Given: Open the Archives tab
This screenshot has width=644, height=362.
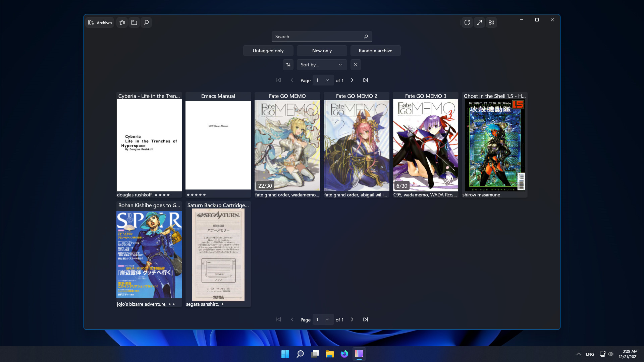Looking at the screenshot, I should [x=100, y=22].
